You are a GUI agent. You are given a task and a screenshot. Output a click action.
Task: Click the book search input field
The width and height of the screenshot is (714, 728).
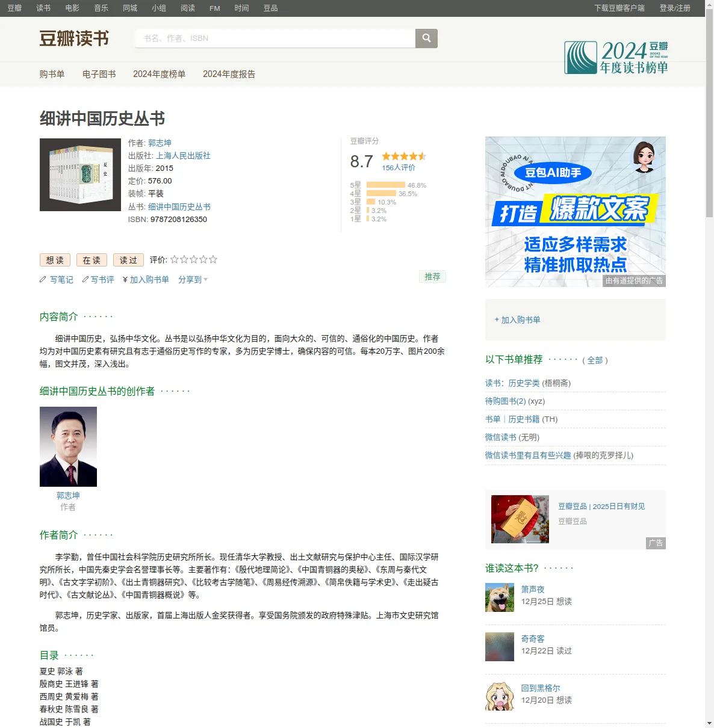pos(276,39)
